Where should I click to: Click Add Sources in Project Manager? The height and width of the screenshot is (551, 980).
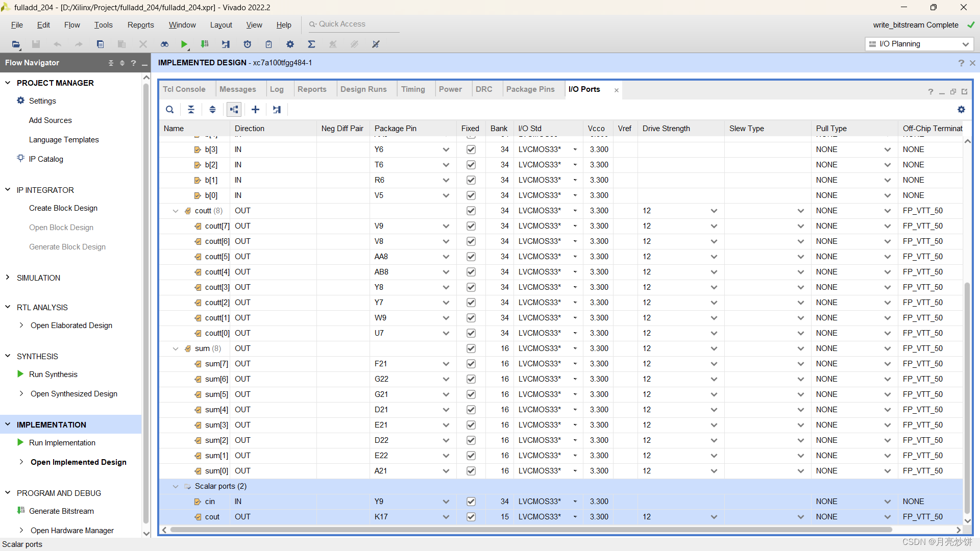click(50, 120)
